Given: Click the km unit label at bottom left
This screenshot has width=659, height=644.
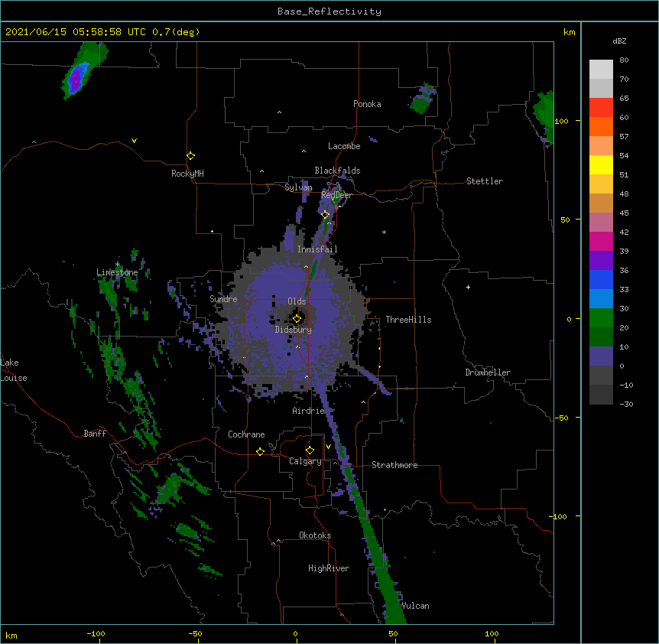Looking at the screenshot, I should click(x=11, y=635).
